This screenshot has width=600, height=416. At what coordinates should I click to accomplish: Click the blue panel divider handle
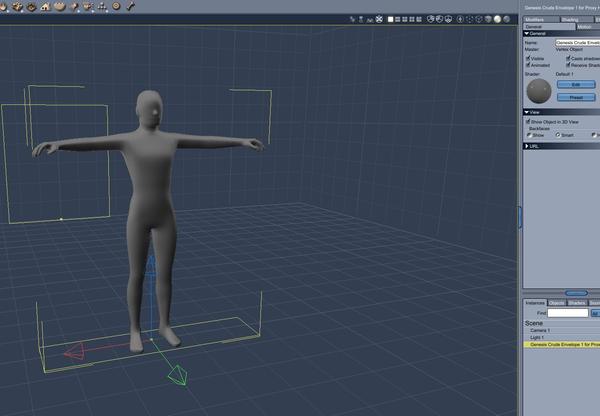point(576,293)
